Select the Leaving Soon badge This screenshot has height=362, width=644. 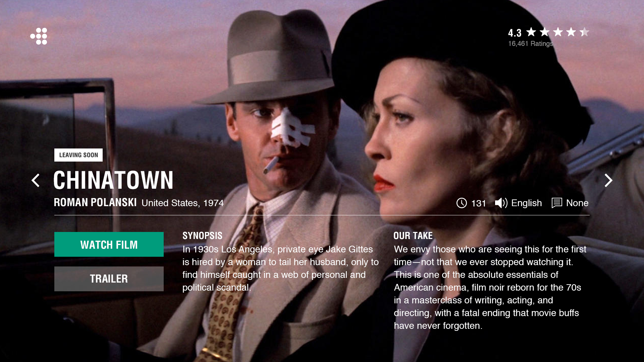[x=78, y=155]
